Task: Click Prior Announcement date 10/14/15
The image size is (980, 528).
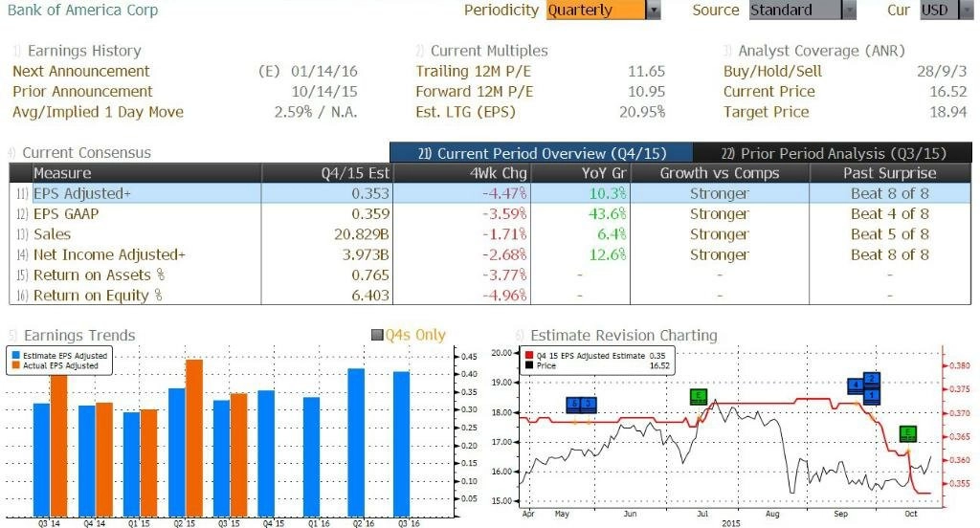Action: coord(324,91)
